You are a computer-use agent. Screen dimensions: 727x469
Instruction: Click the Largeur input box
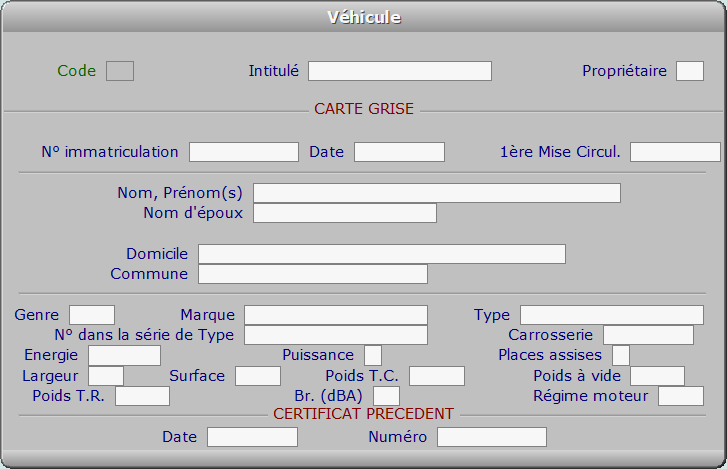click(106, 376)
